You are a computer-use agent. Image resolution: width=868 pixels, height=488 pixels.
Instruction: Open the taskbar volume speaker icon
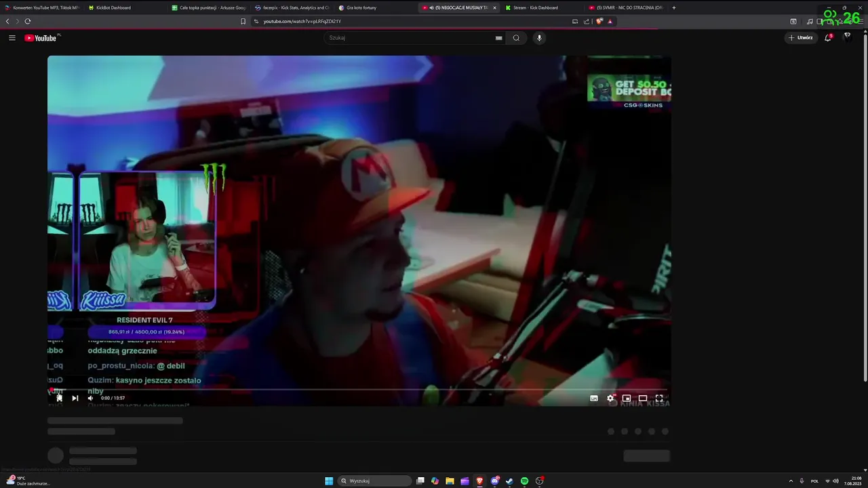pos(835,481)
